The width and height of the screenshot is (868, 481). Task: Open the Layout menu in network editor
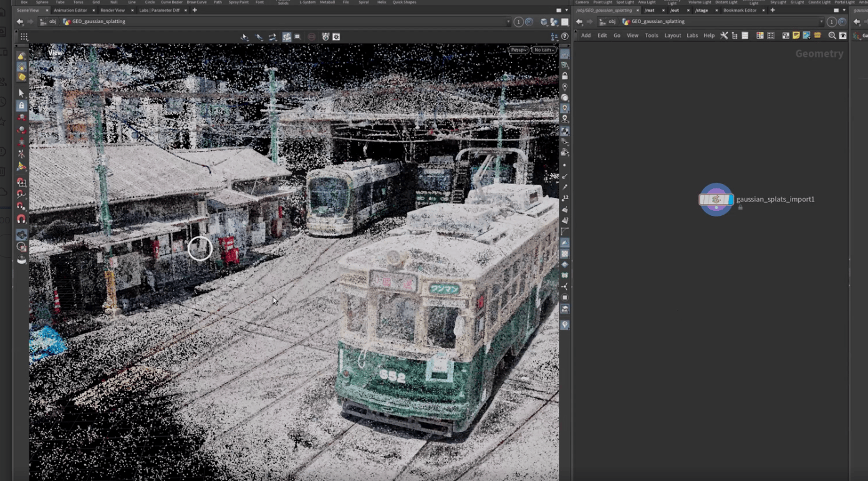tap(672, 36)
